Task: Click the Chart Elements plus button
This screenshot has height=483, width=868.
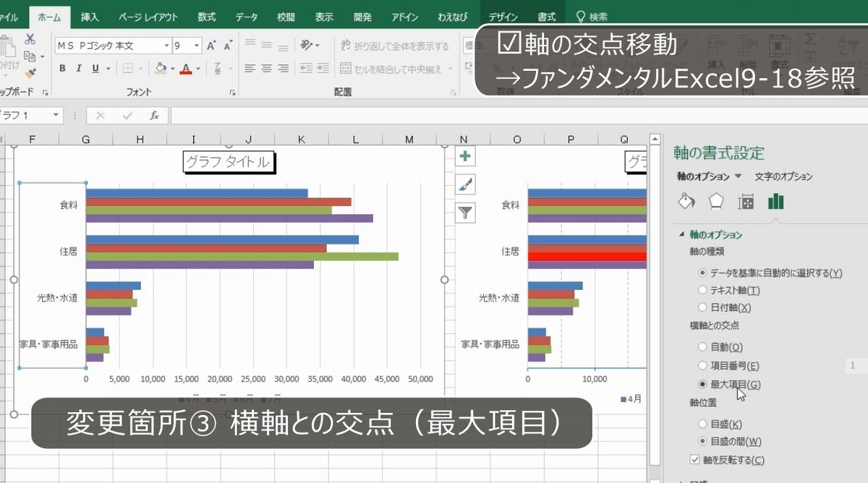Action: point(465,156)
